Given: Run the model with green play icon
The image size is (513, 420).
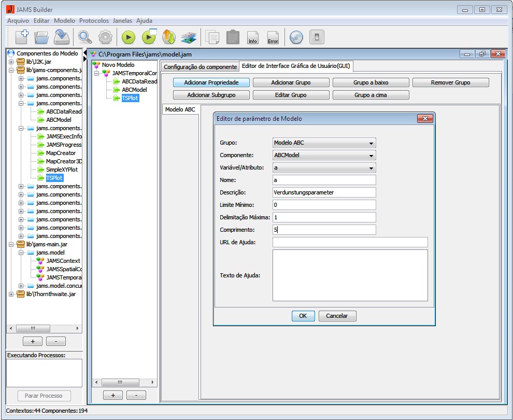Looking at the screenshot, I should click(129, 37).
